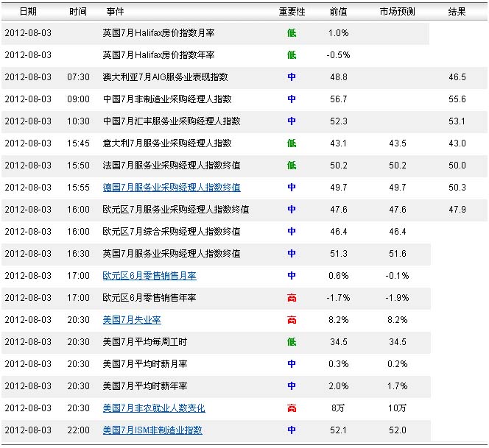Click the 22:00 time cell
The height and width of the screenshot is (448, 489).
click(x=78, y=430)
